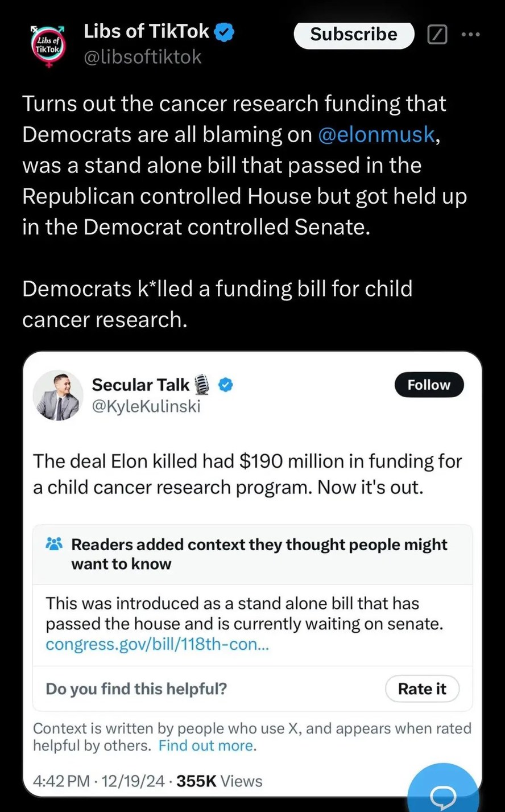505x812 pixels.
Task: Click the Secular Talk display name
Action: click(140, 385)
